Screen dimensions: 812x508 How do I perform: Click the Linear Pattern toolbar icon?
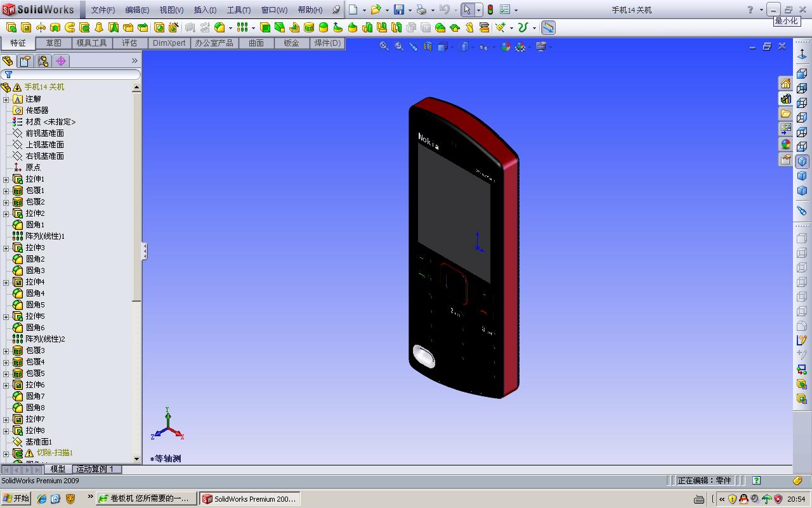[242, 27]
